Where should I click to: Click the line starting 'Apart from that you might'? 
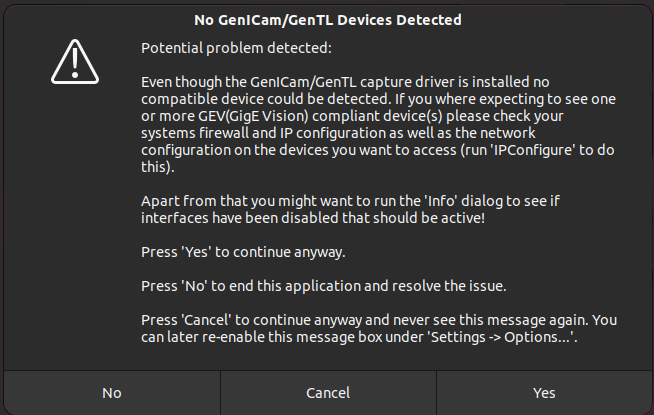click(350, 201)
